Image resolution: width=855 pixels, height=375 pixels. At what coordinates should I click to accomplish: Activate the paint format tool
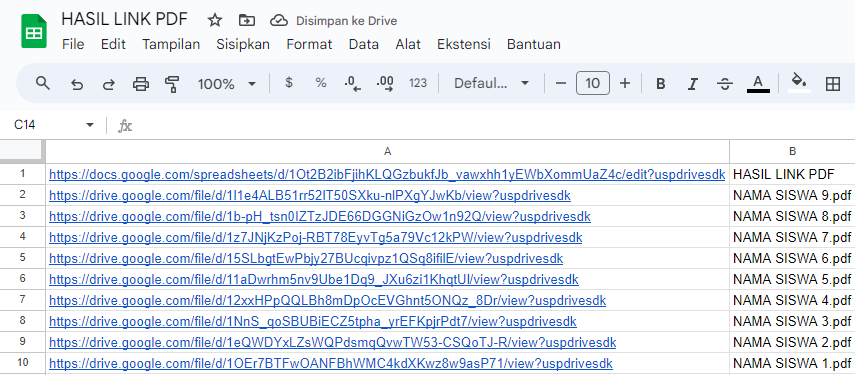tap(172, 84)
